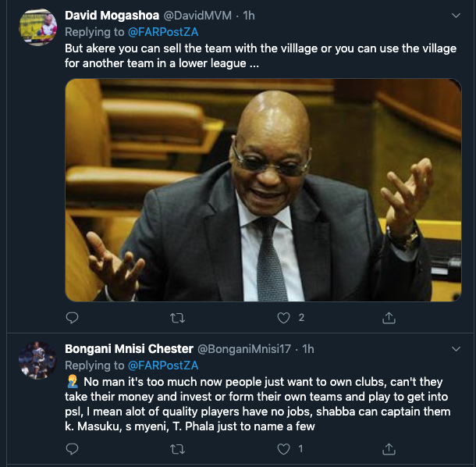Open dropdown arrow on David Mogashoa's tweet
This screenshot has width=476, height=467.
coord(456,15)
